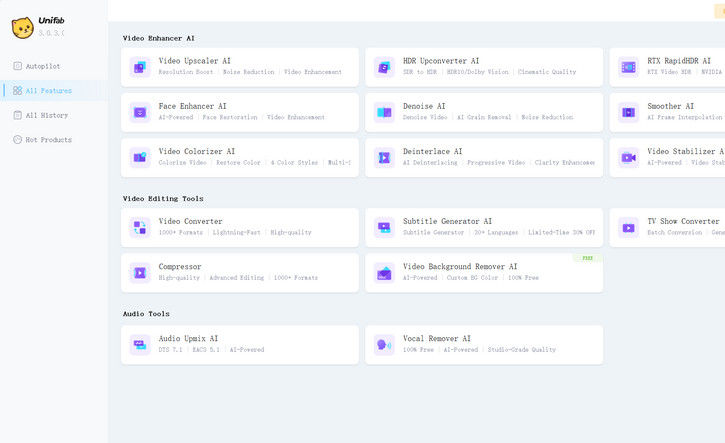725x443 pixels.
Task: Click the 'AI Grain Removal' tag text
Action: 484,117
